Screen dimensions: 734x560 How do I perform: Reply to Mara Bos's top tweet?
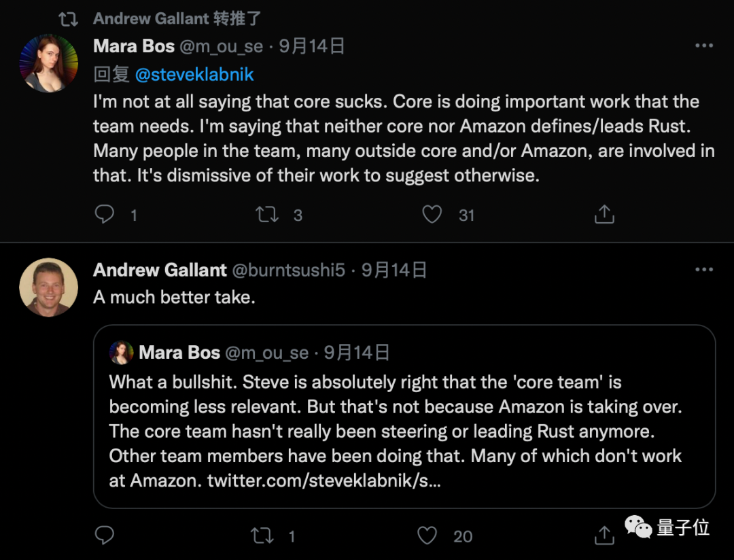coord(104,215)
